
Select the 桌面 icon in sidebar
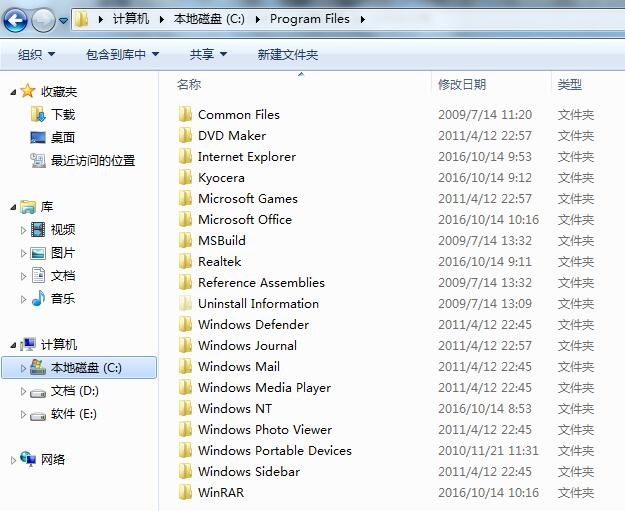[x=38, y=138]
